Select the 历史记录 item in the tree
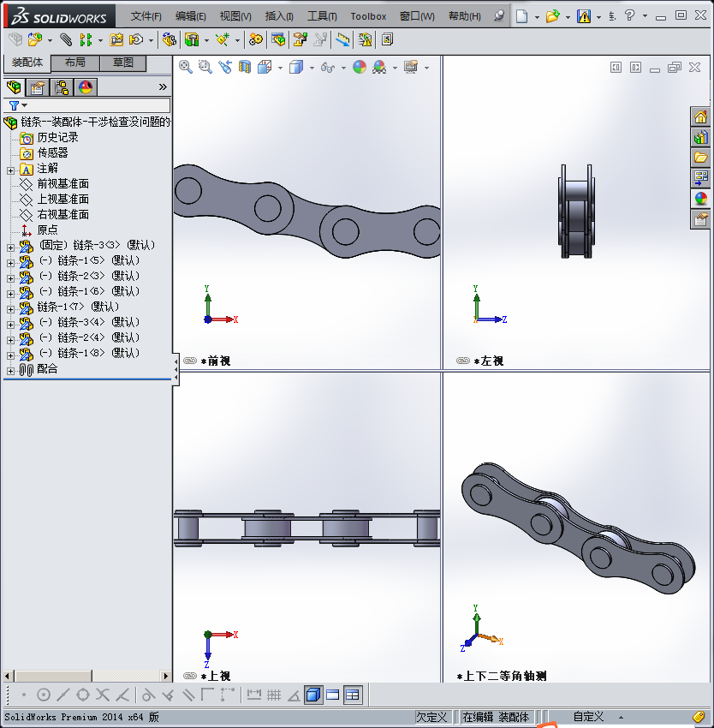 coord(57,137)
